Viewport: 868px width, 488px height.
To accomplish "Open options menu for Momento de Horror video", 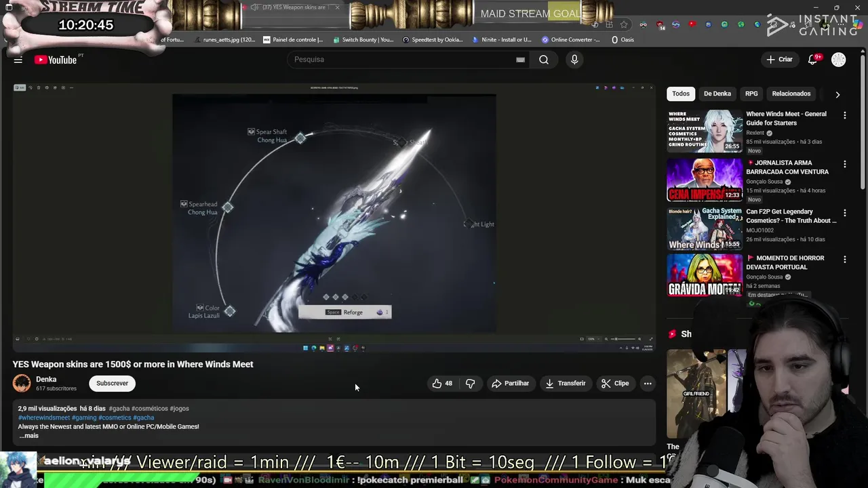I will pos(845,260).
